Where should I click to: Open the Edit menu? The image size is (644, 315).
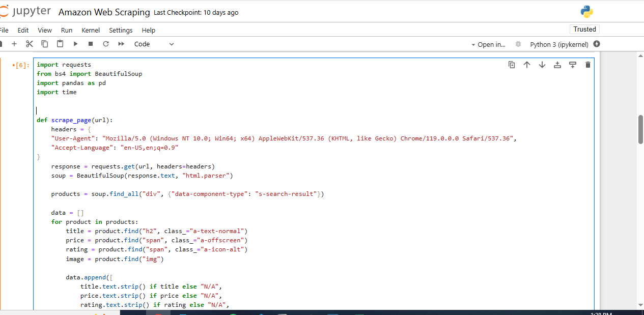[23, 30]
